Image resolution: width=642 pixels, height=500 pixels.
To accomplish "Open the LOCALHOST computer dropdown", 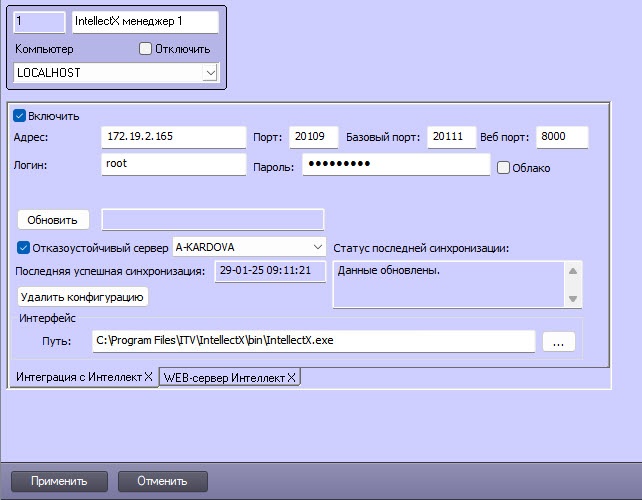I will [x=210, y=73].
